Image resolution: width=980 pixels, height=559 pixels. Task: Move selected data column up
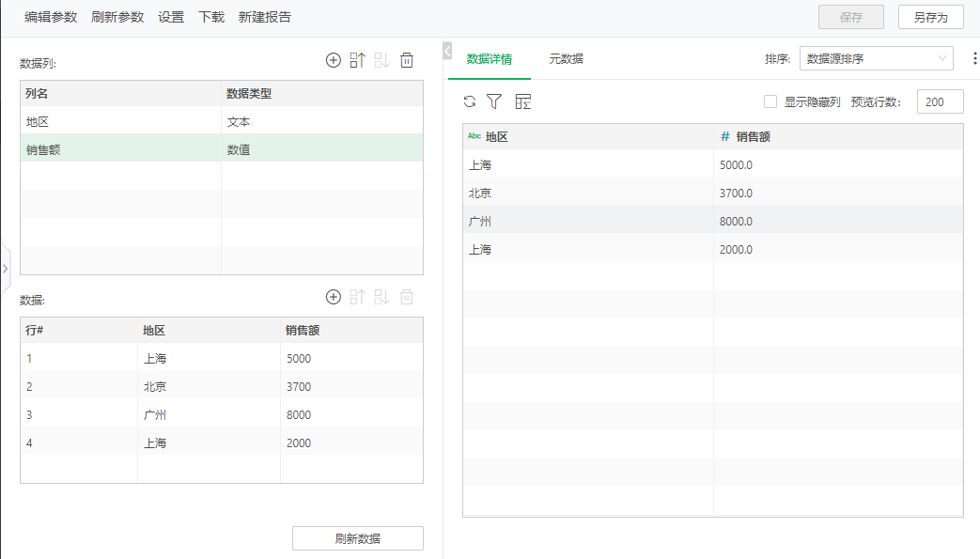(x=357, y=60)
